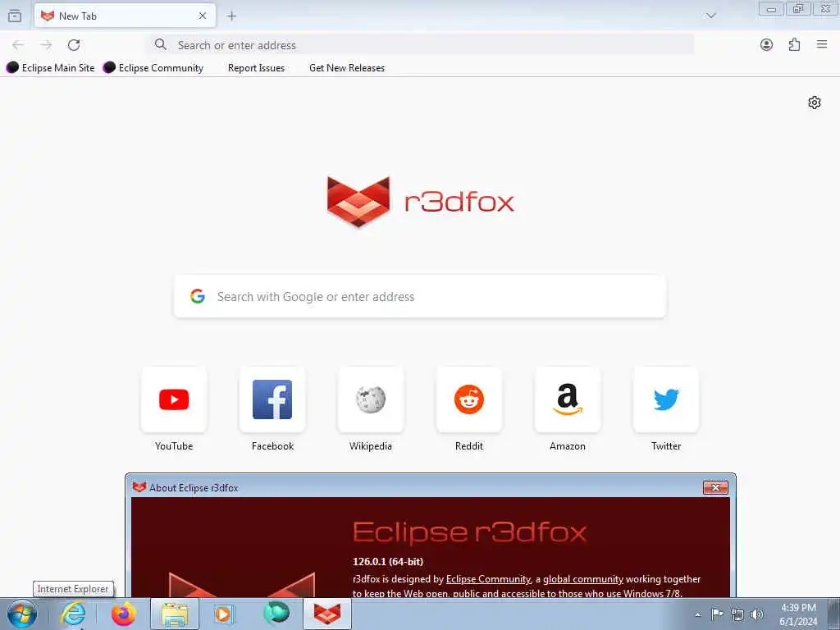
Task: Close the About Eclipse r3dfox dialog
Action: click(x=715, y=487)
